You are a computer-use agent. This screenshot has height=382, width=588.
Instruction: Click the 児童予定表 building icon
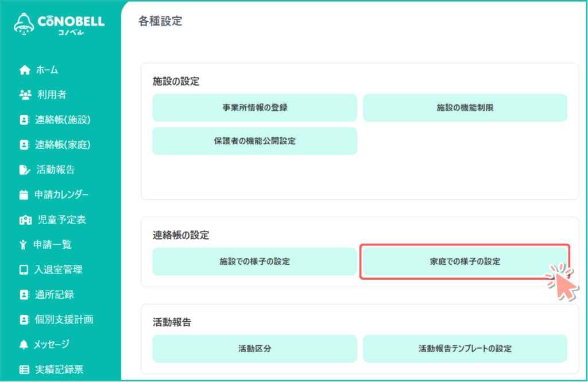[25, 220]
